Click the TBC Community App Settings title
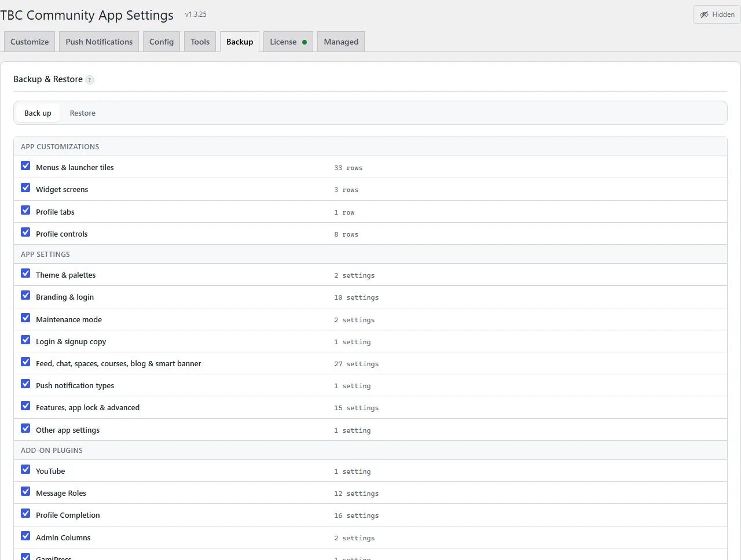The width and height of the screenshot is (741, 560). coord(87,15)
